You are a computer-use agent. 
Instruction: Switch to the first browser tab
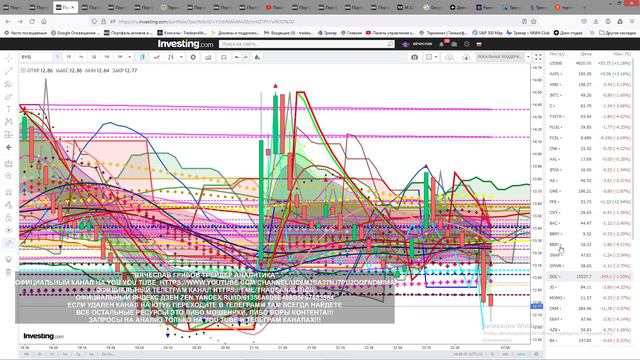click(x=13, y=7)
